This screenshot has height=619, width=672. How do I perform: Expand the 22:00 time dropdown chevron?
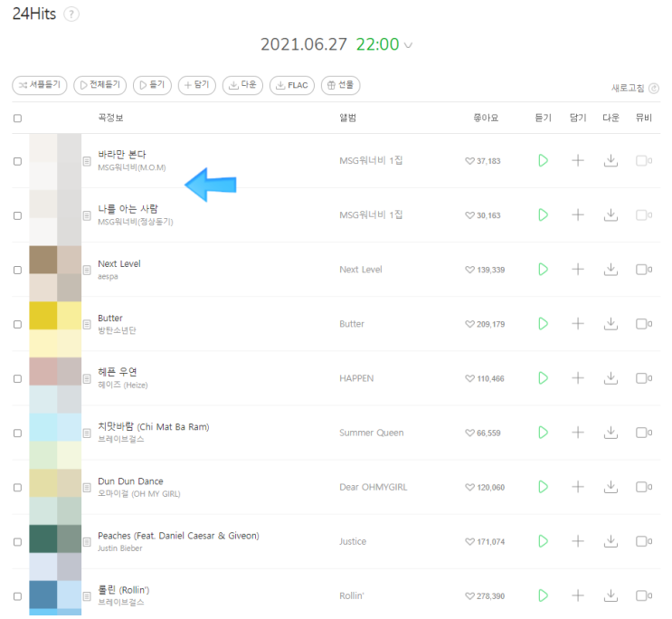409,45
